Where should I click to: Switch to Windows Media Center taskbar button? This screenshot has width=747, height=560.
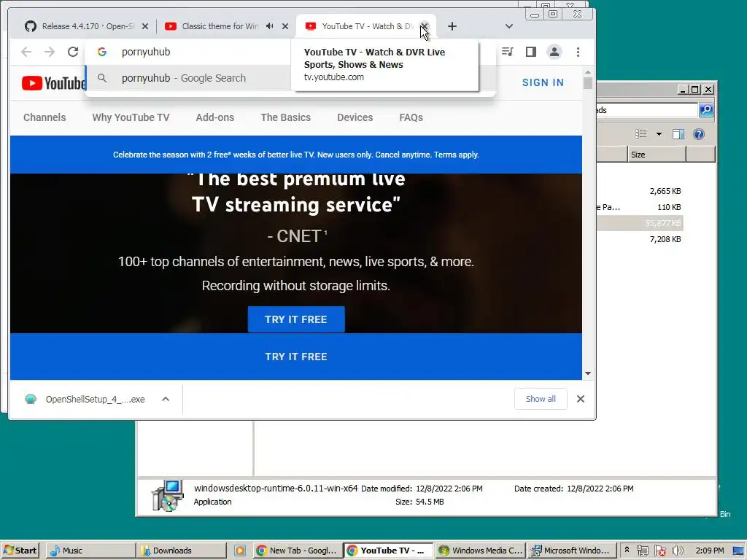pos(480,551)
